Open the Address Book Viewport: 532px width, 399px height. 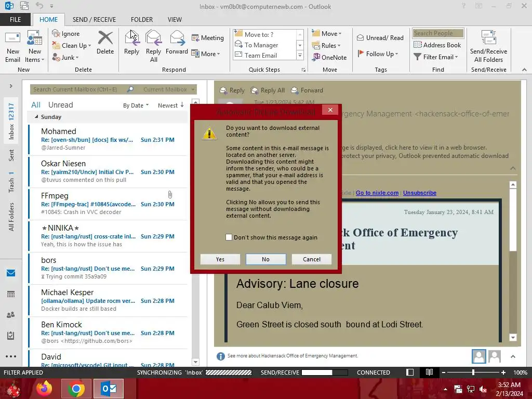tap(437, 45)
